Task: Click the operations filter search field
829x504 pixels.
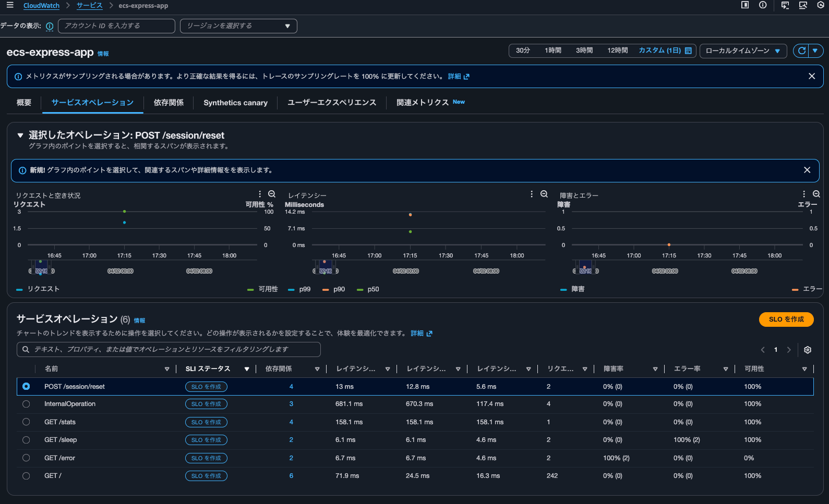Action: [169, 349]
